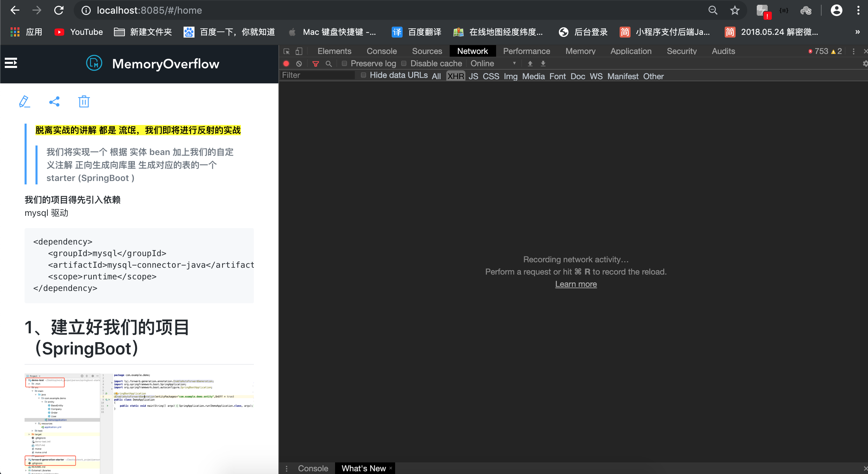Switch to the Performance tab
The image size is (868, 474).
[526, 51]
